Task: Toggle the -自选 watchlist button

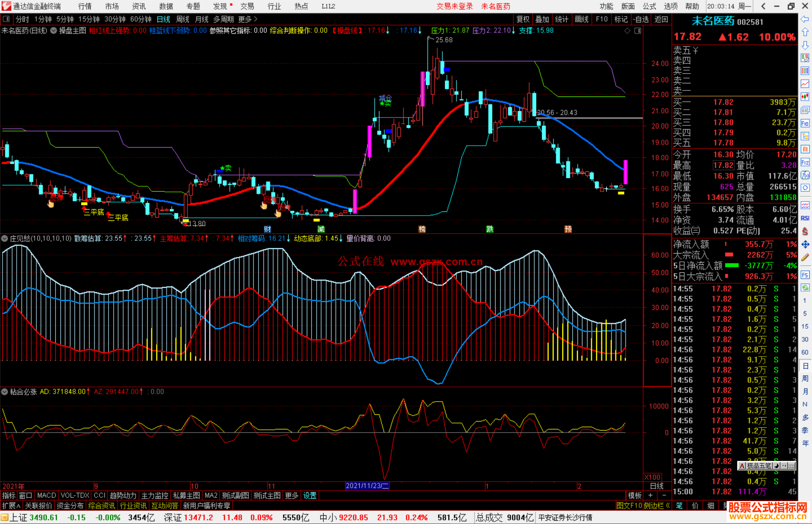Action: (641, 19)
